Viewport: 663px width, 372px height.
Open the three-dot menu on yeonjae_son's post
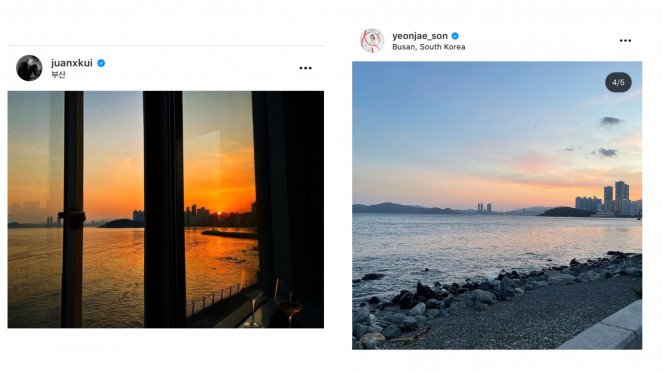click(625, 41)
